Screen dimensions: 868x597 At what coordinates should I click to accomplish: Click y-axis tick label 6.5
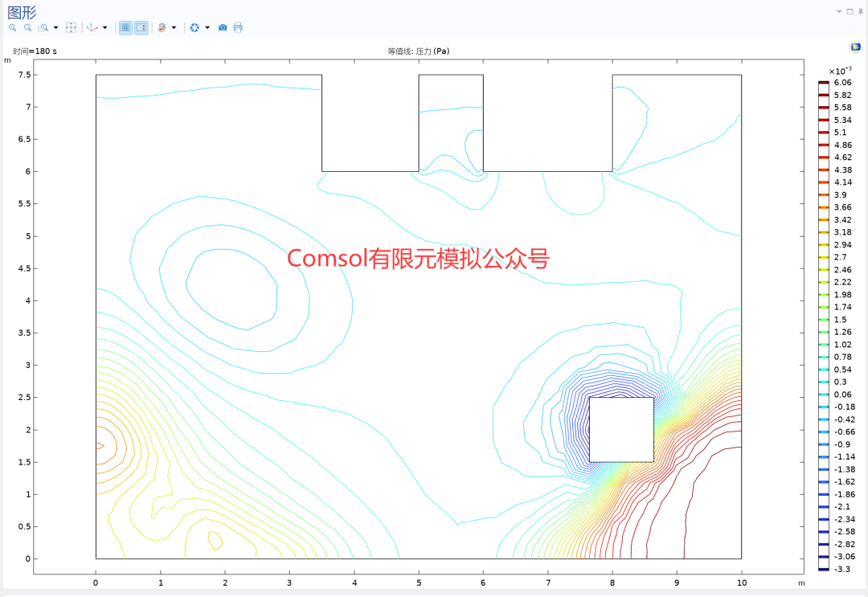point(24,139)
